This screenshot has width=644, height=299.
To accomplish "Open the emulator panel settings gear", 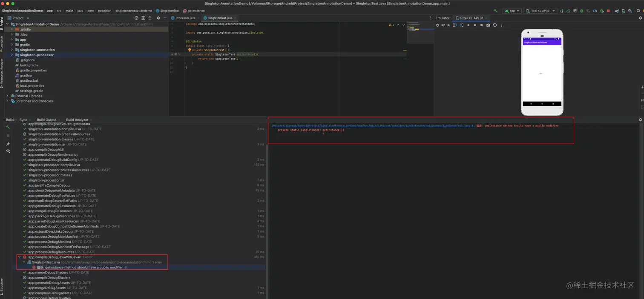I will [640, 18].
